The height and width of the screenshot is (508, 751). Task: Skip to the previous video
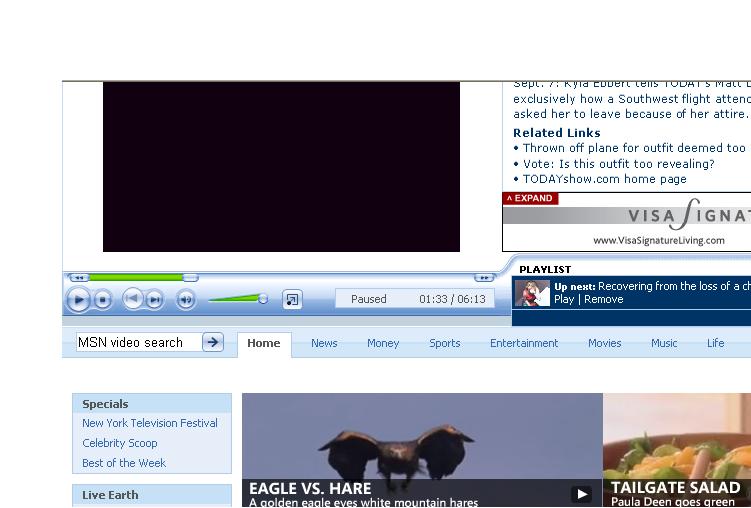click(132, 298)
